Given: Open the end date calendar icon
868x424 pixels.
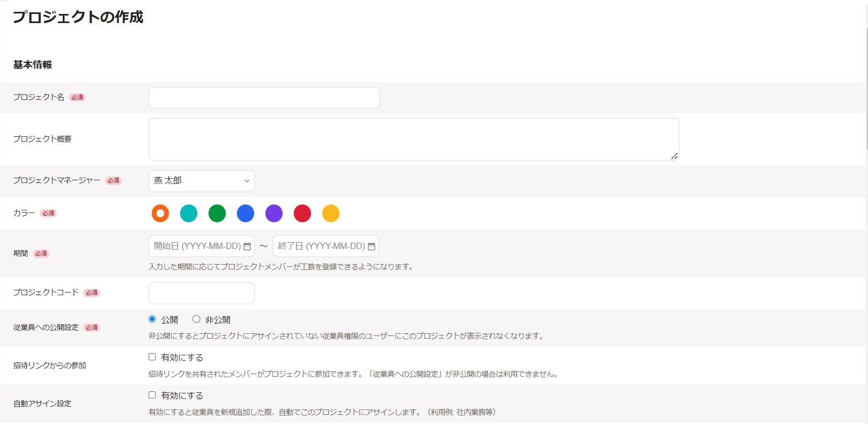Looking at the screenshot, I should 372,246.
